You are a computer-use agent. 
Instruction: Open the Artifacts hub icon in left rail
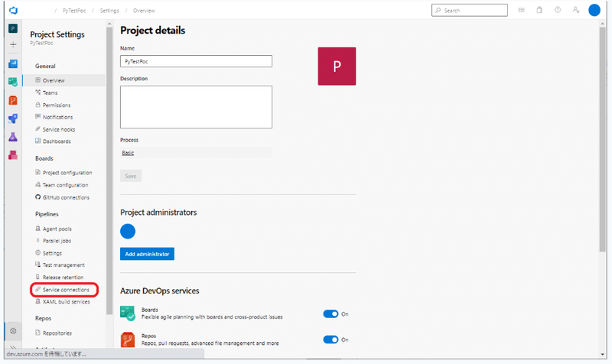click(13, 155)
